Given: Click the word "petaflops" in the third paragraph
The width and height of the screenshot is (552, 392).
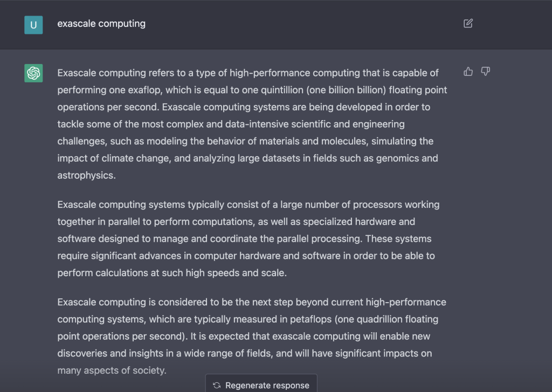Looking at the screenshot, I should (309, 319).
